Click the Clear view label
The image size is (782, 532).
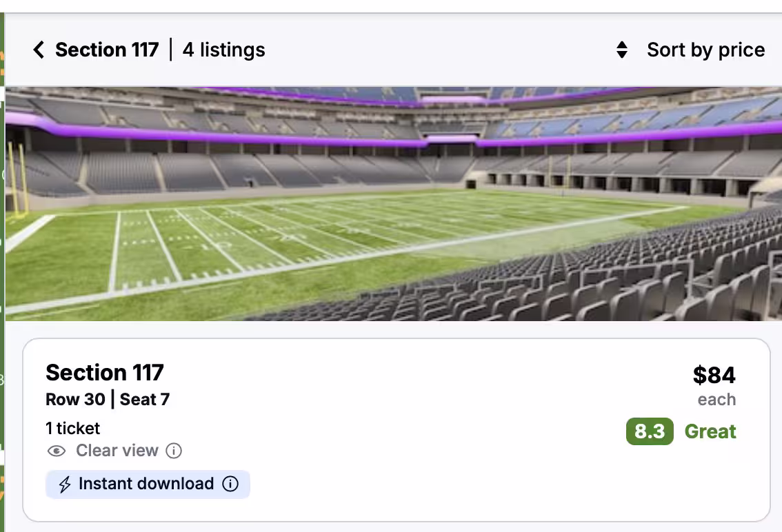[117, 451]
